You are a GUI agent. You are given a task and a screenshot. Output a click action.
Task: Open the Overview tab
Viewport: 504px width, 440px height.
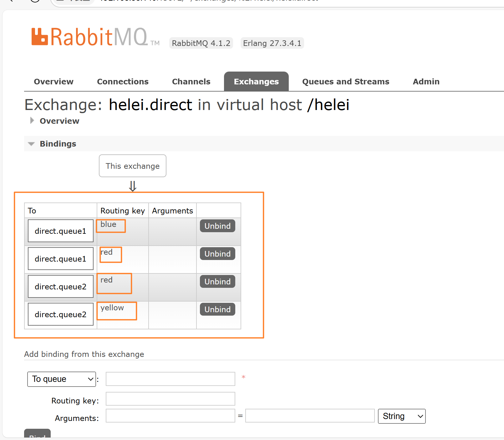[53, 82]
